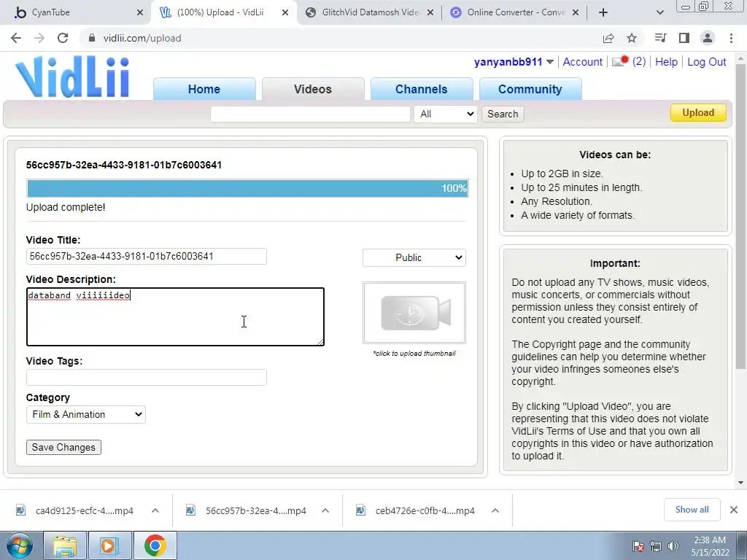This screenshot has height=560, width=747.
Task: Open the Account link
Action: click(582, 62)
